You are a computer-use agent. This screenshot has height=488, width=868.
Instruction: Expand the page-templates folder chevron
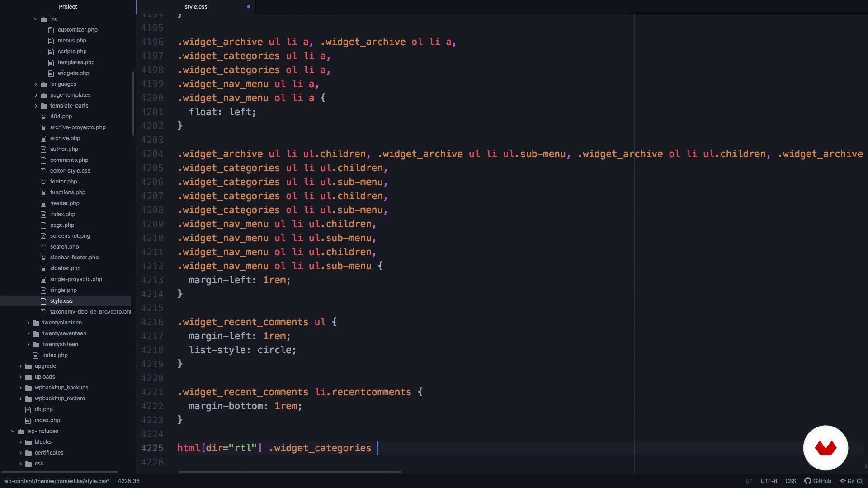(x=36, y=95)
